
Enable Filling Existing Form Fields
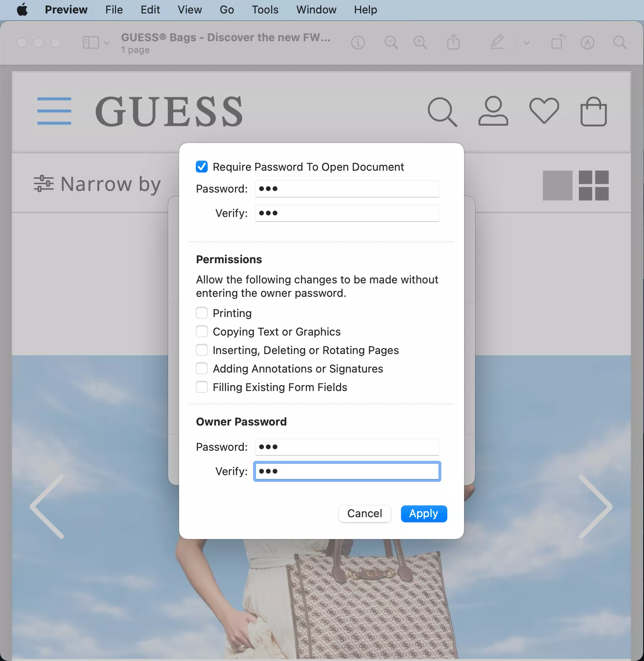click(x=202, y=387)
